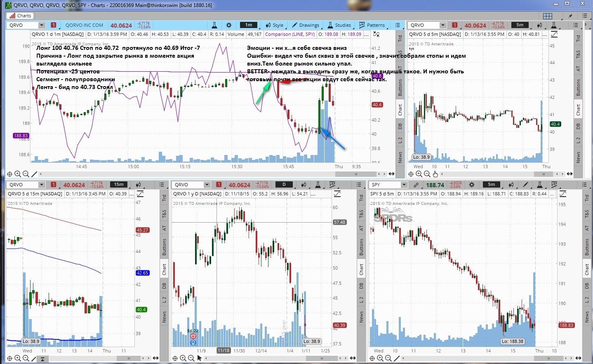Open studies beaker icon in QRVO 5m toolbar
Screen dimensions: 593x364
554,25
